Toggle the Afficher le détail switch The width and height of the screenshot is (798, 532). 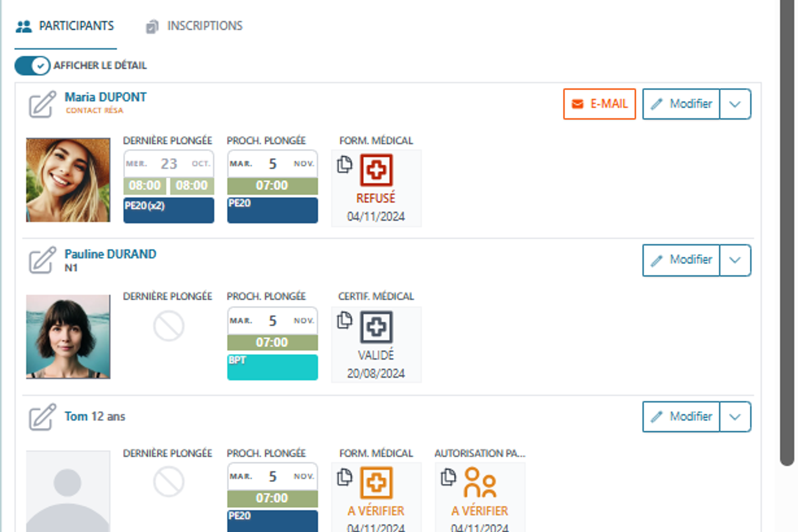coord(32,66)
